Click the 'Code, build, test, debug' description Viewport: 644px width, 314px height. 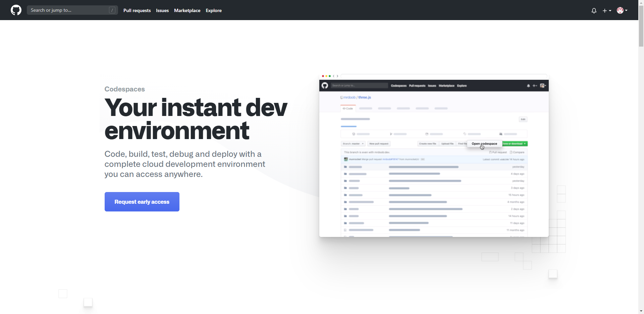pos(185,164)
